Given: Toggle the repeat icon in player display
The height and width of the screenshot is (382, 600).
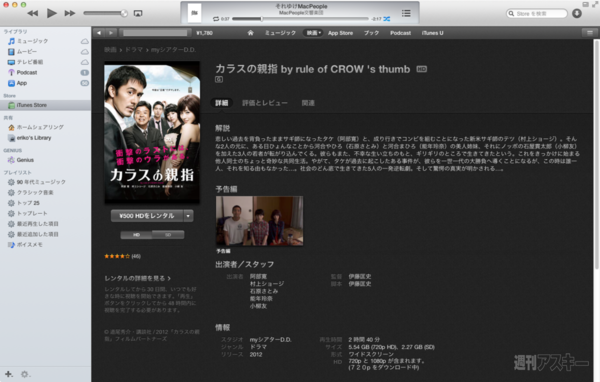Looking at the screenshot, I should [x=216, y=19].
